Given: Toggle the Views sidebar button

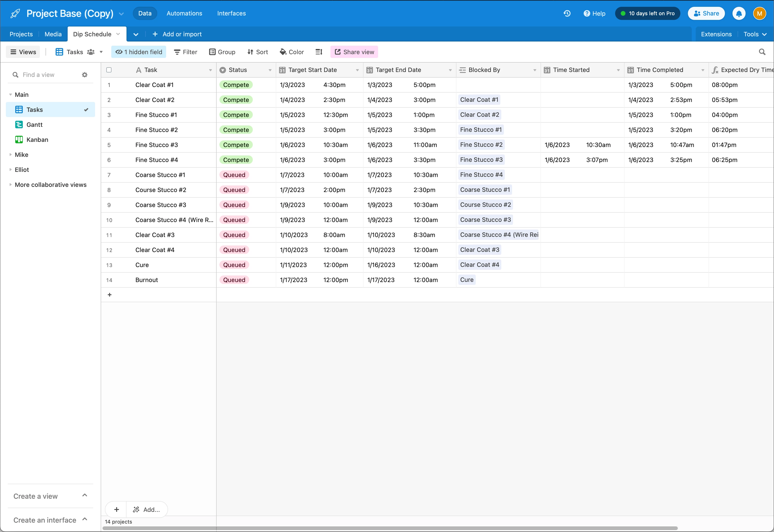Looking at the screenshot, I should tap(23, 52).
